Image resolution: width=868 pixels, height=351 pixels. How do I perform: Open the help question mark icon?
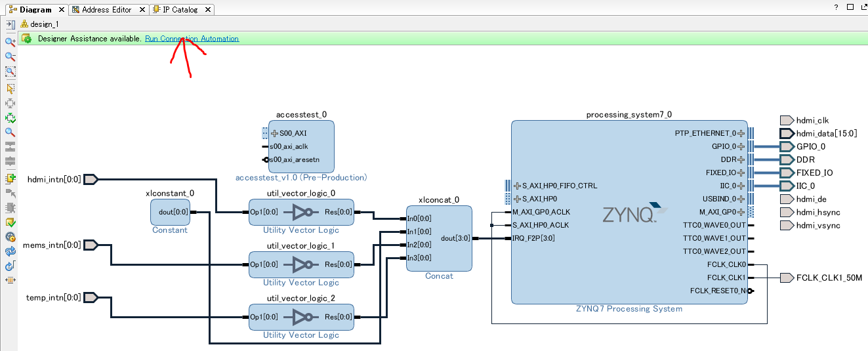(x=836, y=7)
